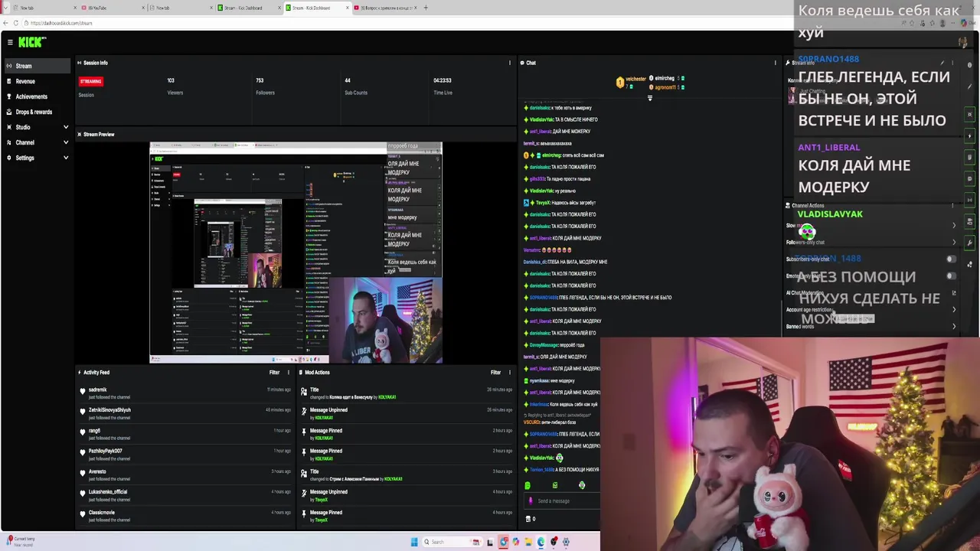
Task: Click the lightning bolt icon in right toolbar
Action: click(x=969, y=135)
